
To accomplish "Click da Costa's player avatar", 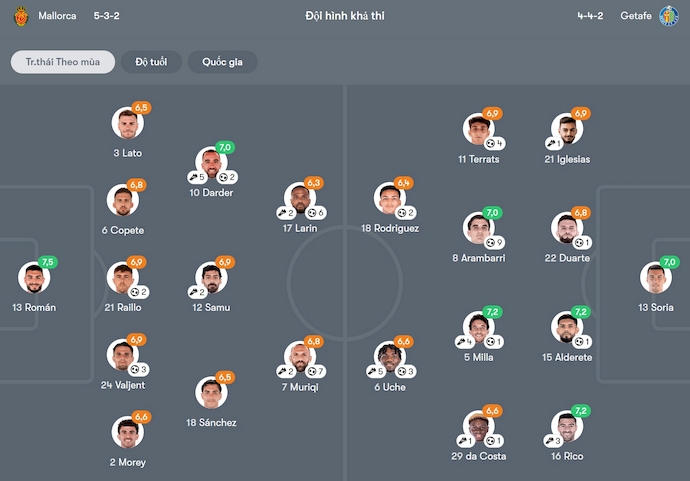I will pos(478,426).
